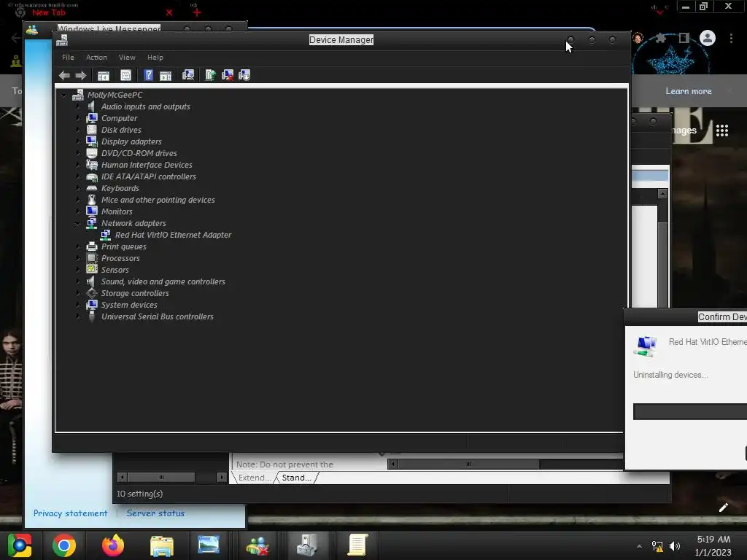
Task: Select the Mice and other pointing devices icon
Action: click(92, 200)
